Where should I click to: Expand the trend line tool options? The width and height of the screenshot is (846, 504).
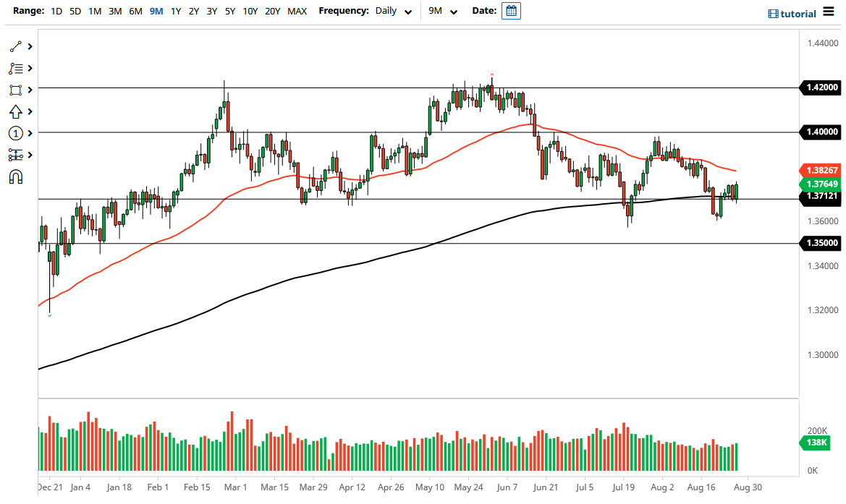click(x=30, y=47)
